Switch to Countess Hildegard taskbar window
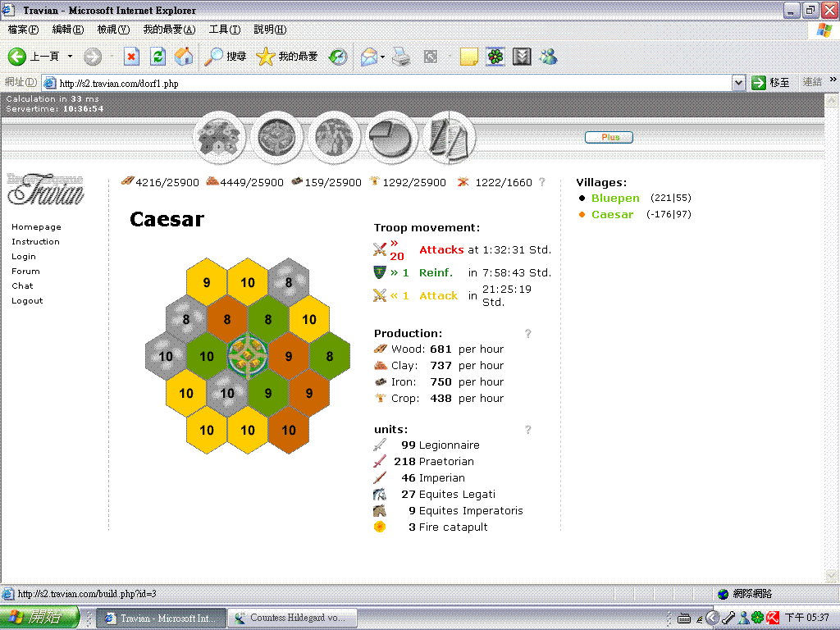The height and width of the screenshot is (630, 840). 292,618
